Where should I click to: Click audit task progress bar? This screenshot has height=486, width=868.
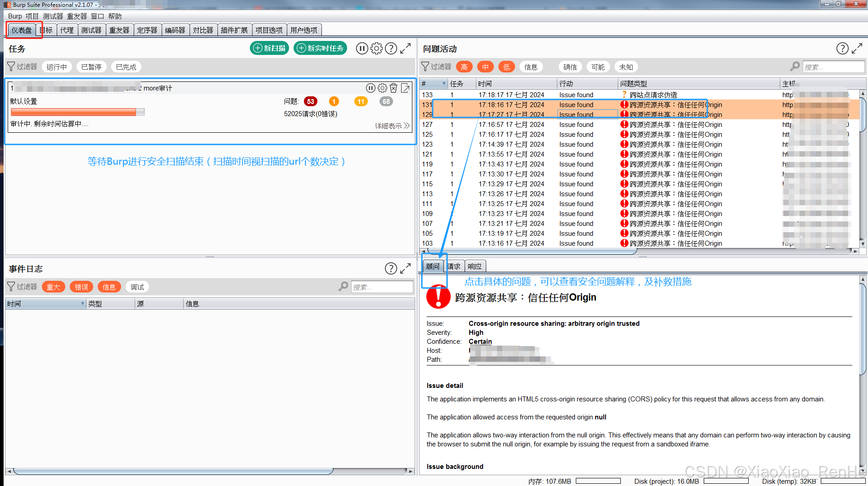point(77,112)
